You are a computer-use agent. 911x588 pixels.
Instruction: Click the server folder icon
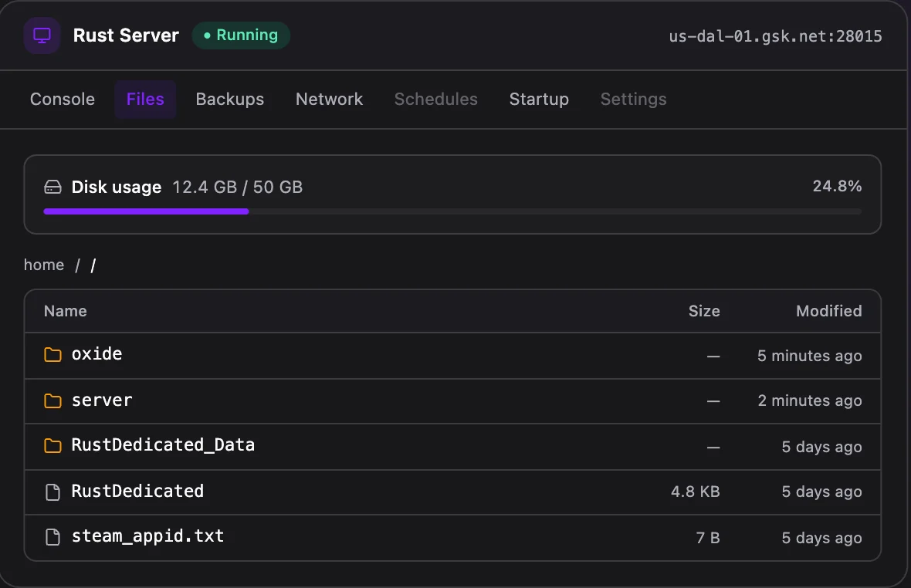52,400
